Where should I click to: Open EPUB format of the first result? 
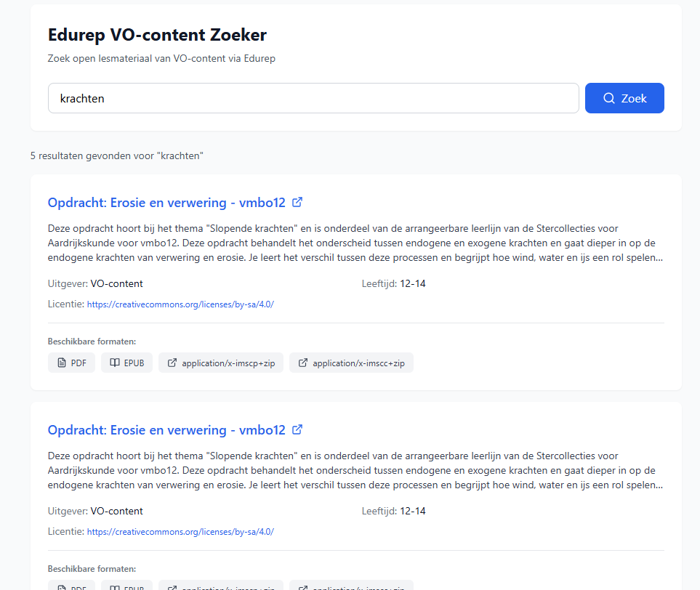coord(126,363)
